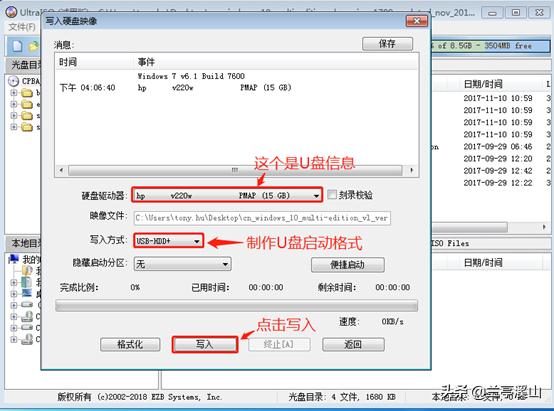The width and height of the screenshot is (554, 411).
Task: Select the 2017-09-29 12:42 file row
Action: [498, 171]
